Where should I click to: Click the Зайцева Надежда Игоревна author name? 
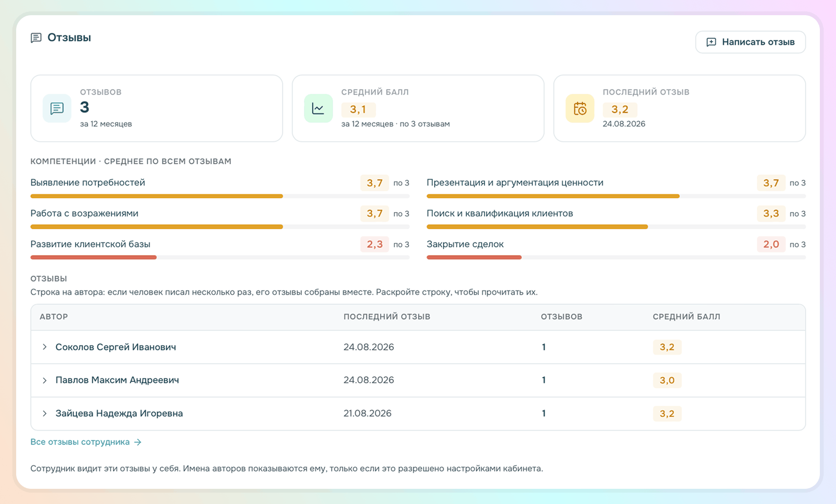119,413
